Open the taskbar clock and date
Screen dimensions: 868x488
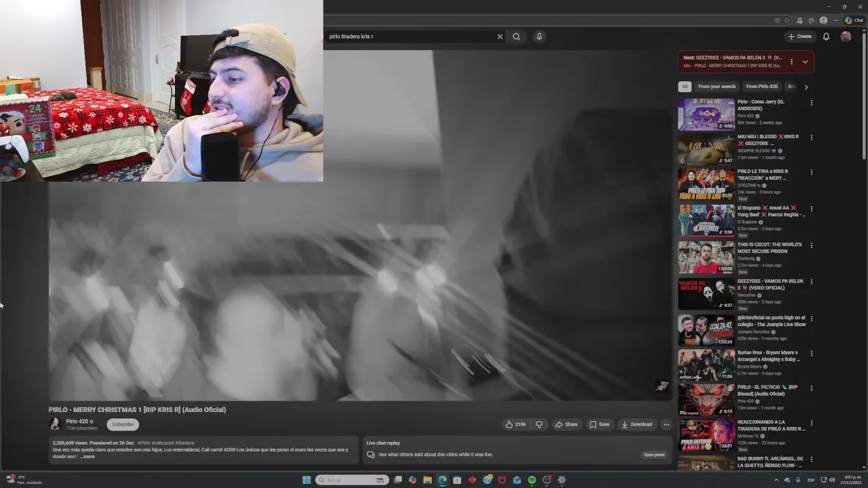pos(852,480)
